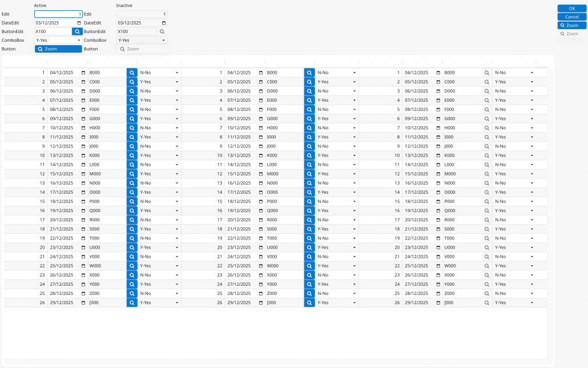Click search icon for M000 in middle grid

(x=309, y=174)
